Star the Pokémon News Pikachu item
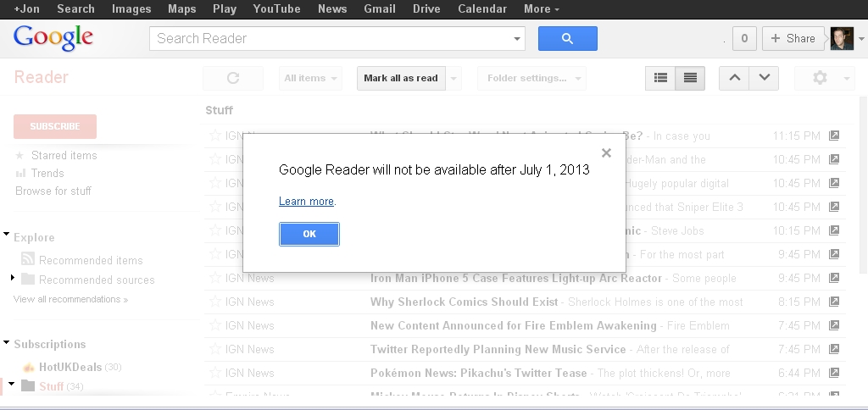The width and height of the screenshot is (868, 410). tap(214, 373)
